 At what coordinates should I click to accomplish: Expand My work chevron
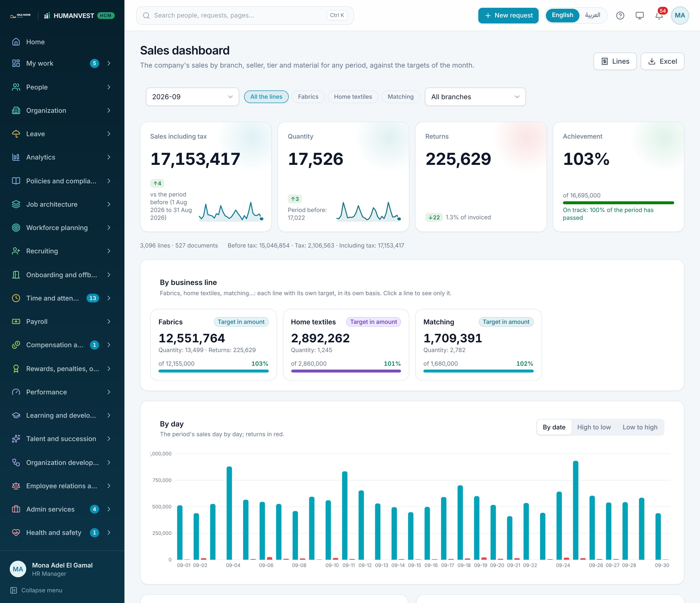tap(109, 63)
